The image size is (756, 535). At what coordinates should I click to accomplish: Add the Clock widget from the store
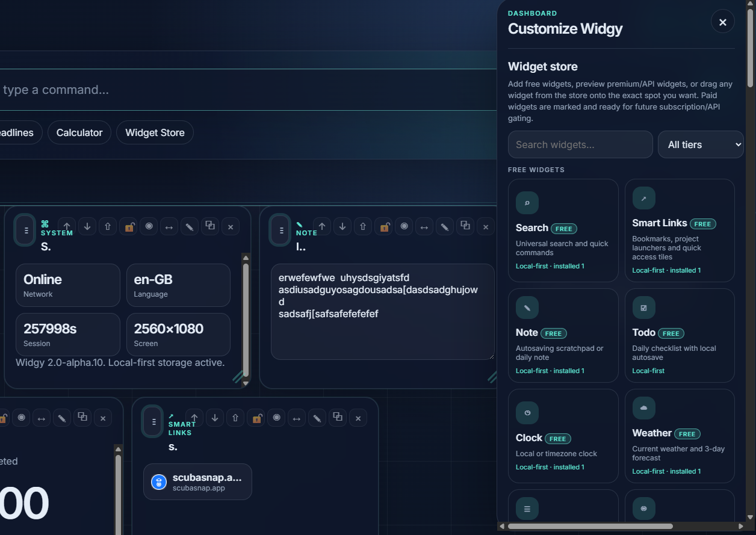point(563,436)
